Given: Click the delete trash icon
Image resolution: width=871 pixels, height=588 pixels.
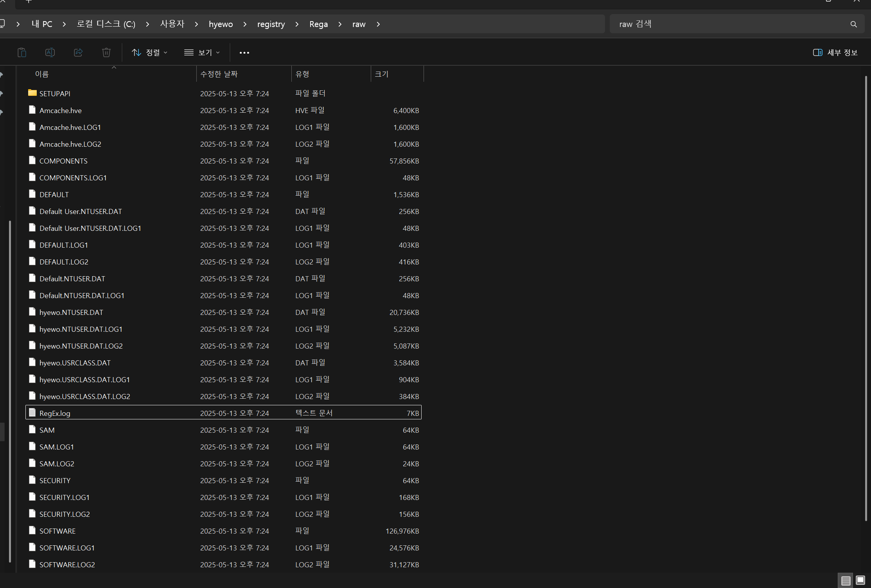Looking at the screenshot, I should 106,52.
